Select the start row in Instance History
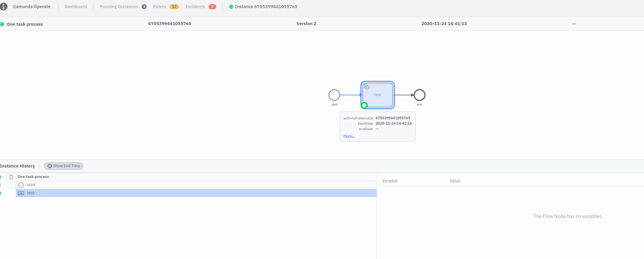Image resolution: width=644 pixels, height=259 pixels. (x=196, y=185)
